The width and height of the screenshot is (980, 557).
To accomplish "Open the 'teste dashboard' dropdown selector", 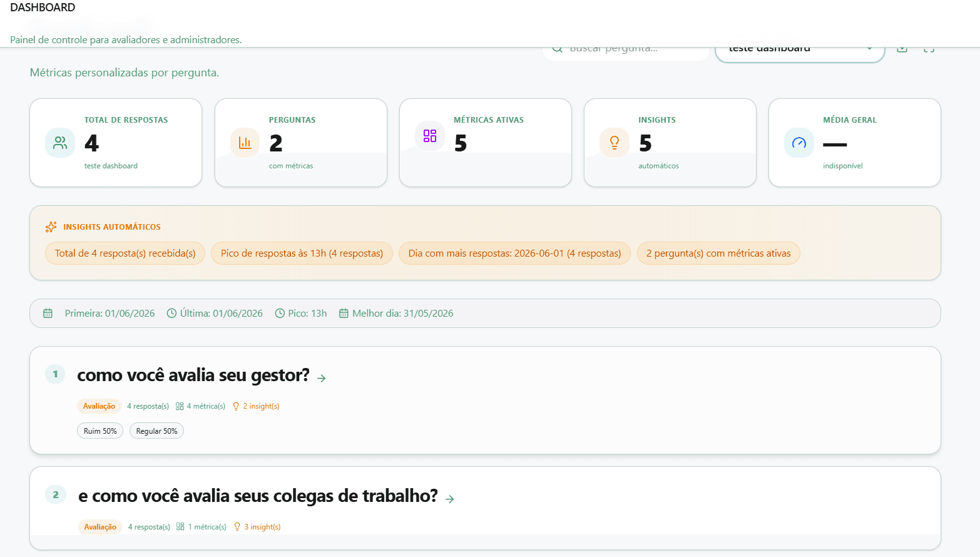I will click(x=800, y=51).
